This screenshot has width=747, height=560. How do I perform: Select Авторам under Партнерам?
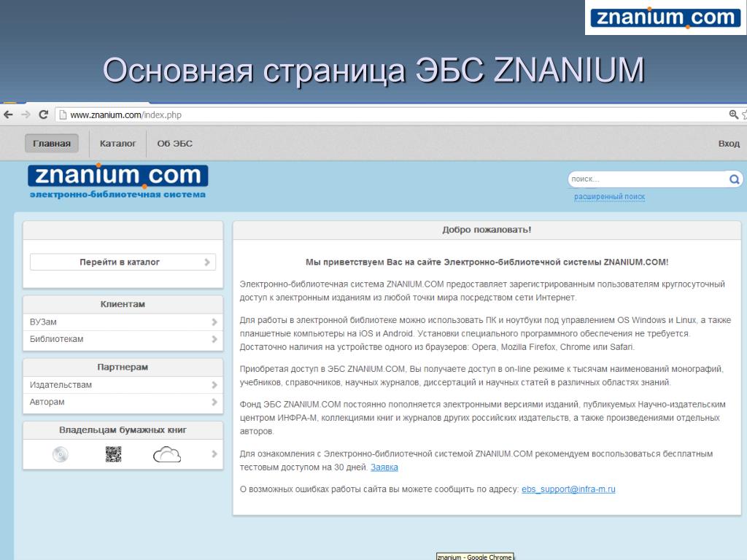[x=123, y=402]
